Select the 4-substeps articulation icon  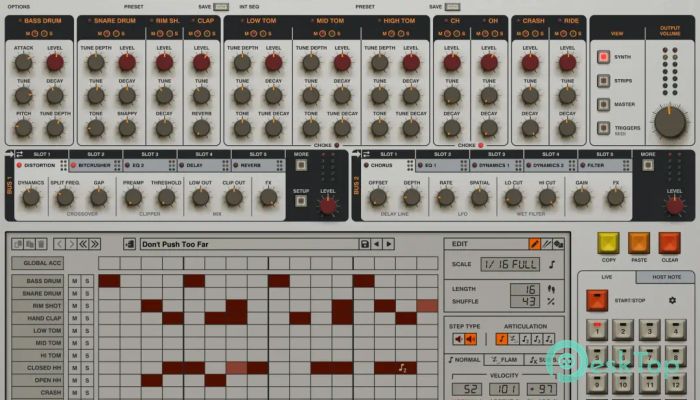tap(549, 339)
